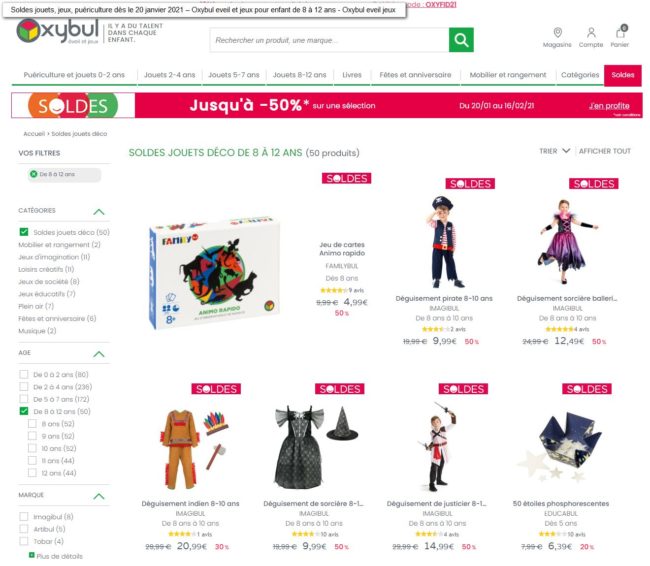Select the Soldes tab in navigation
This screenshot has width=650, height=566.
623,75
